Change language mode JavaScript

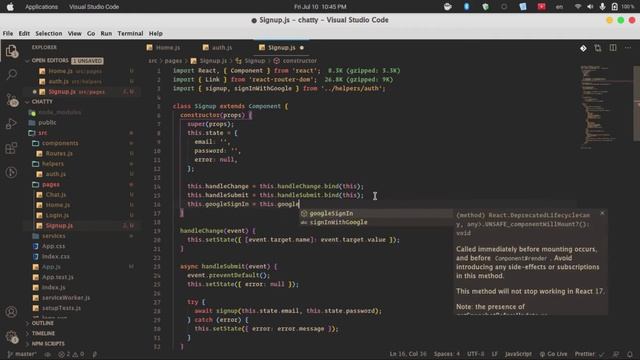(518, 354)
